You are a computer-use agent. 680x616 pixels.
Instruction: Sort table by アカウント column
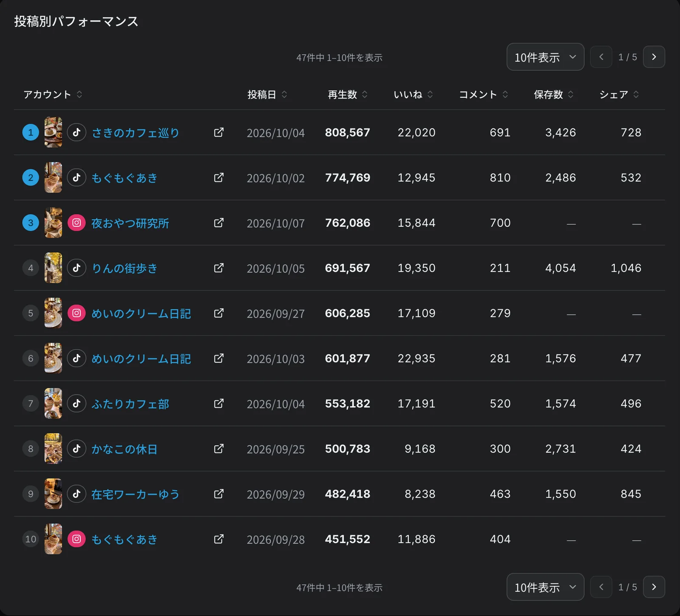(53, 94)
